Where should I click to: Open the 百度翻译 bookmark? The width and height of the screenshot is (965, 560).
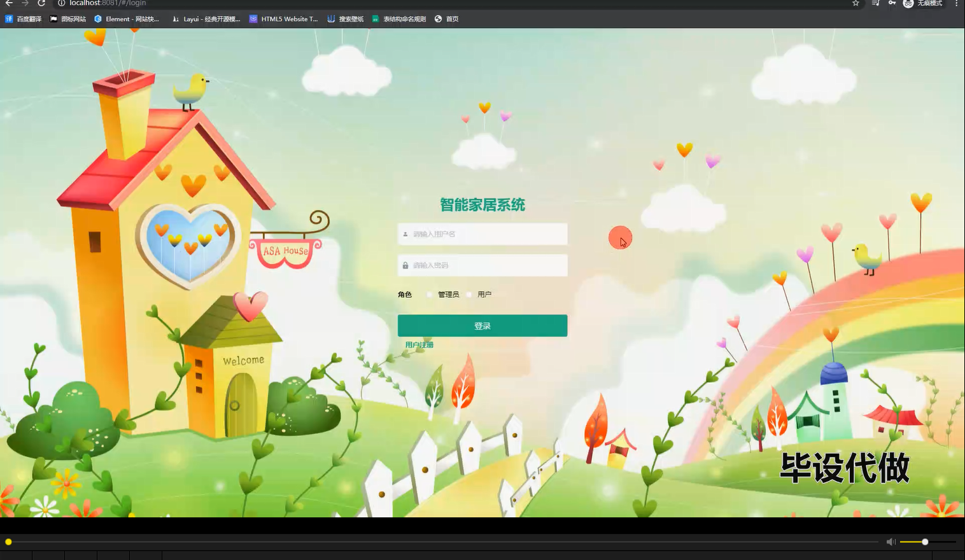[x=24, y=18]
